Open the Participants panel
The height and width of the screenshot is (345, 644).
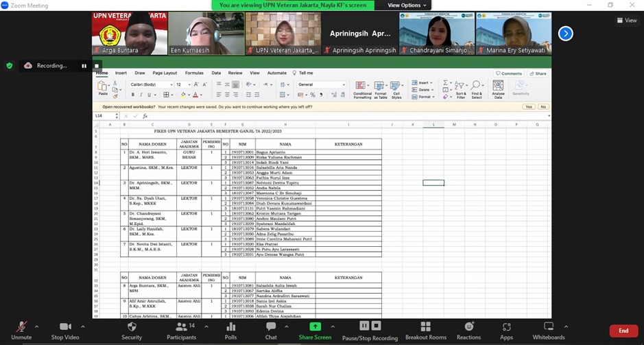pyautogui.click(x=181, y=328)
